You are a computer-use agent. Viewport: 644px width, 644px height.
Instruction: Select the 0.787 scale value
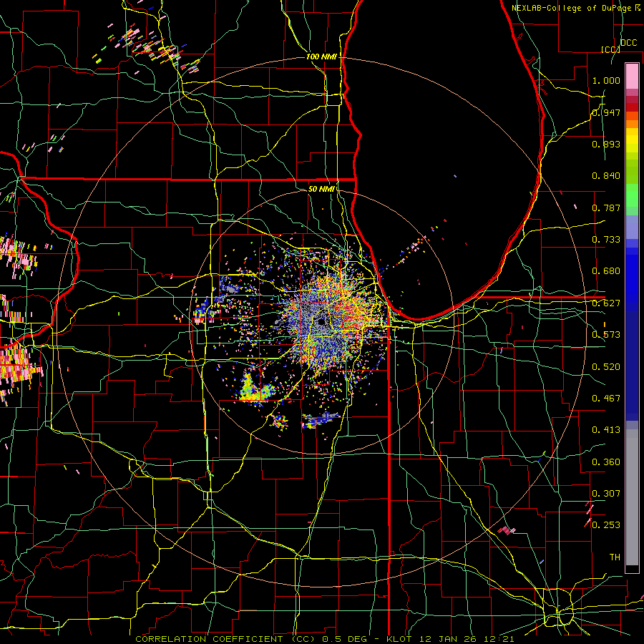(x=606, y=208)
